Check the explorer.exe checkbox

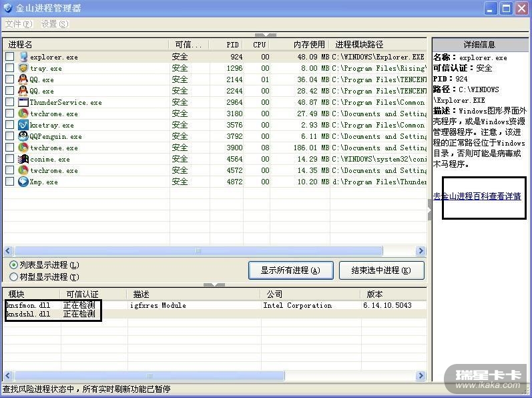[x=10, y=56]
